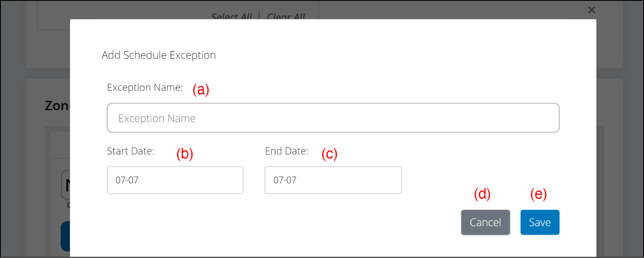Screen dimensions: 644x258
Task: Click the 'Exception Name:' label
Action: coord(145,88)
